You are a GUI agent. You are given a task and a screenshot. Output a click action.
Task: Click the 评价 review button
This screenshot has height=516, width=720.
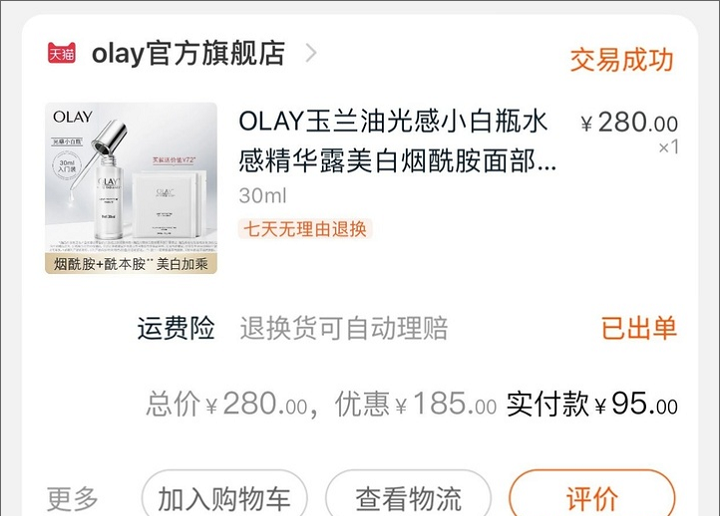pyautogui.click(x=592, y=495)
